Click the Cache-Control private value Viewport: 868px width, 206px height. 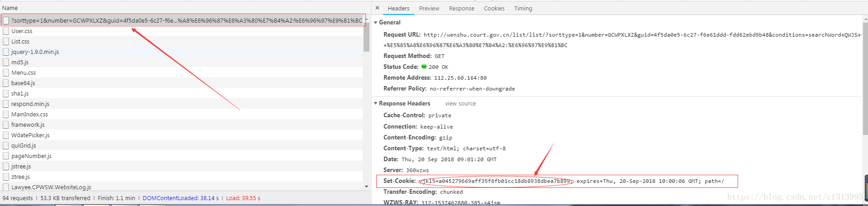(440, 115)
